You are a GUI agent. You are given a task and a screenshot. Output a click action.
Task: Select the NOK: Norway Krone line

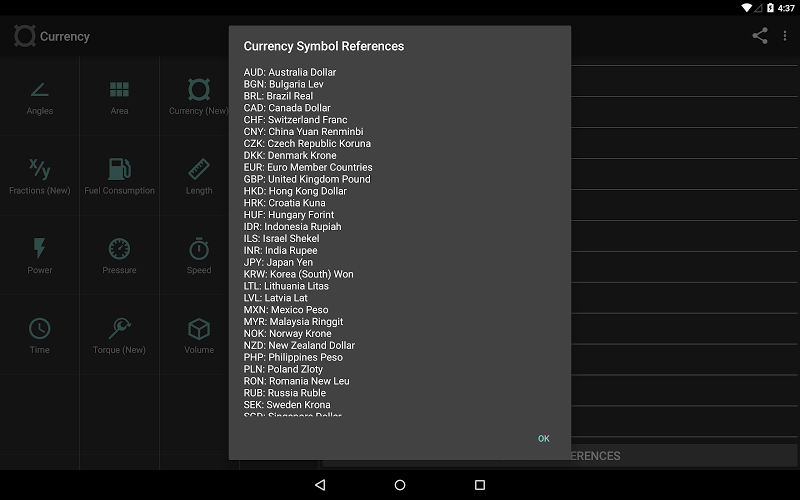click(x=287, y=333)
